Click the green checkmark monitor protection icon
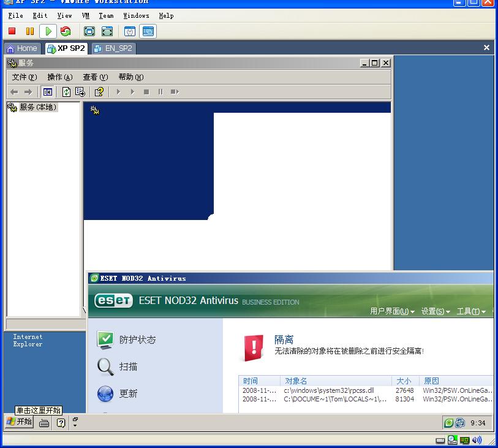Image resolution: width=498 pixels, height=448 pixels. (x=105, y=340)
